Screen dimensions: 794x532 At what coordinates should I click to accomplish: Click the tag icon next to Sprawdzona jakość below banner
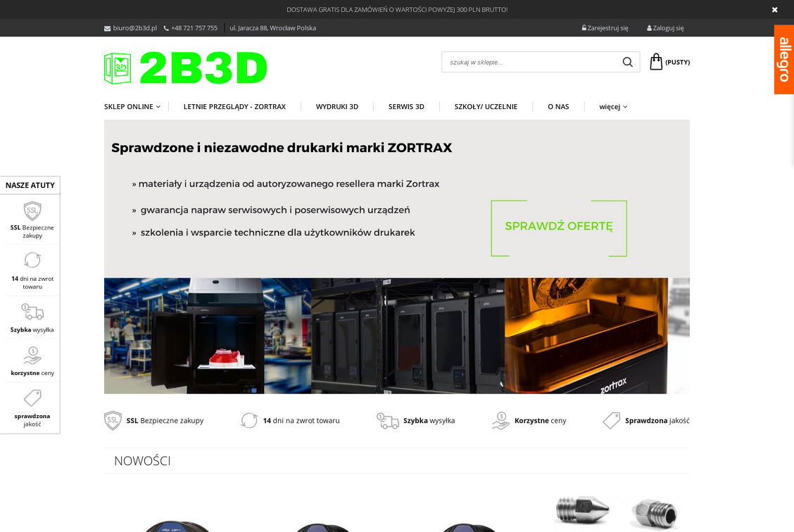tap(612, 421)
